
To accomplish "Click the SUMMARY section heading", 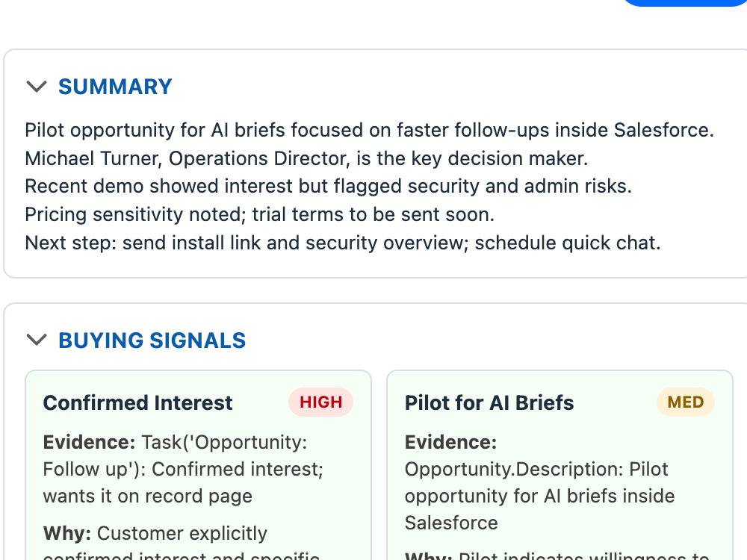I will (x=115, y=87).
